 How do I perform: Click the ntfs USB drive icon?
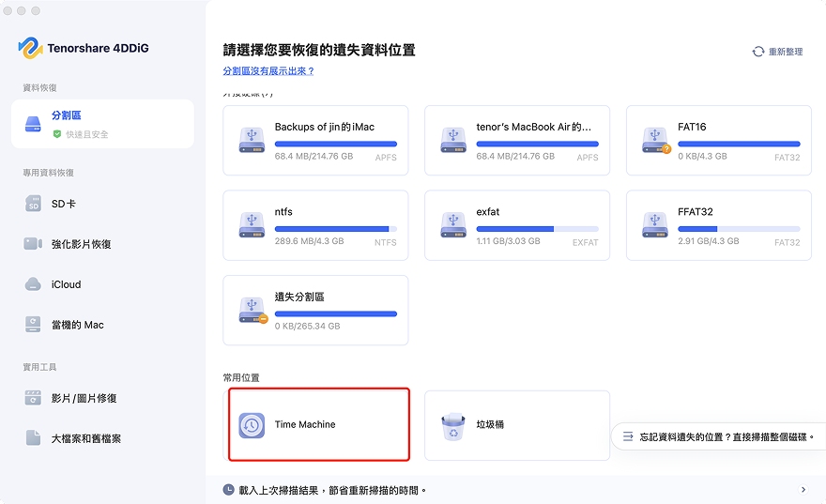coord(252,225)
